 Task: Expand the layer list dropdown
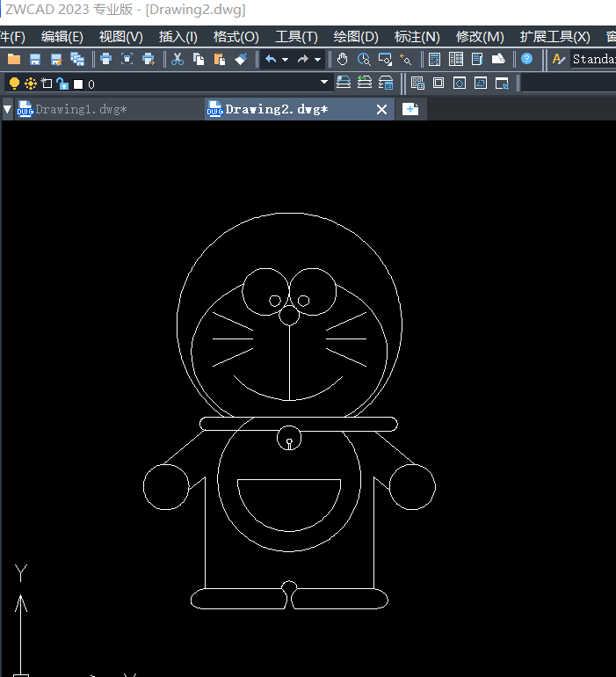point(324,83)
